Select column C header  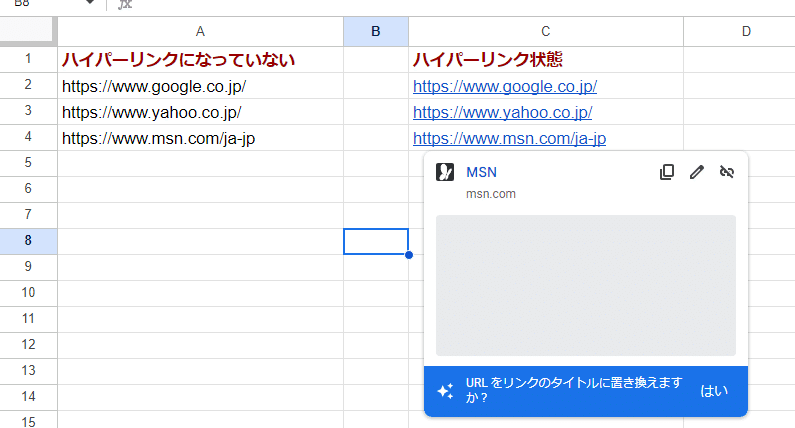pyautogui.click(x=546, y=31)
